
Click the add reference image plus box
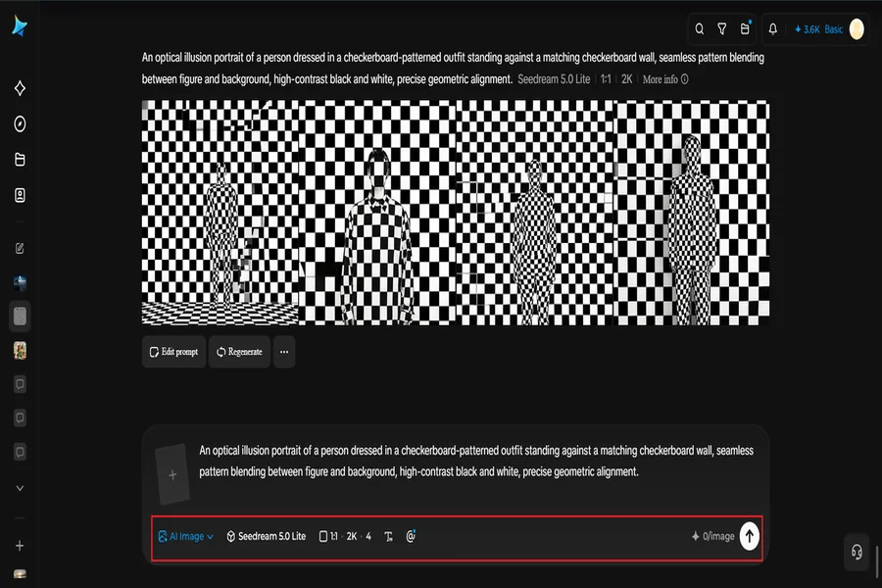point(172,474)
